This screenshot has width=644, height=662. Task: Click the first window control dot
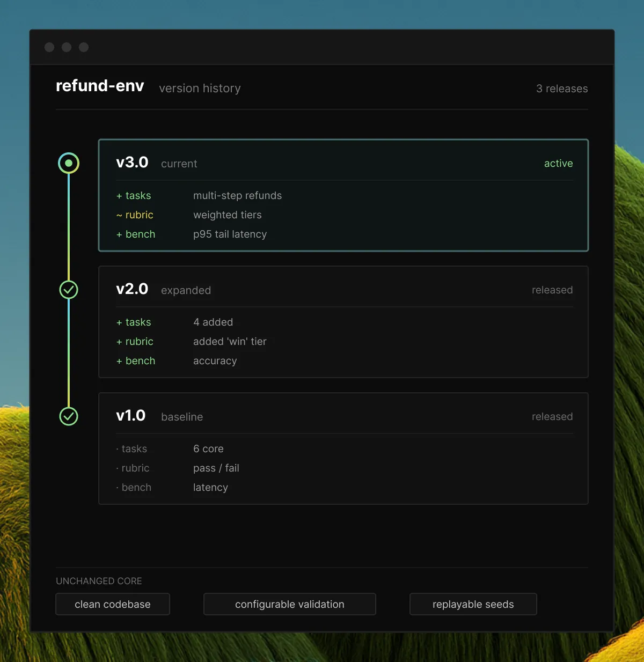coord(49,47)
